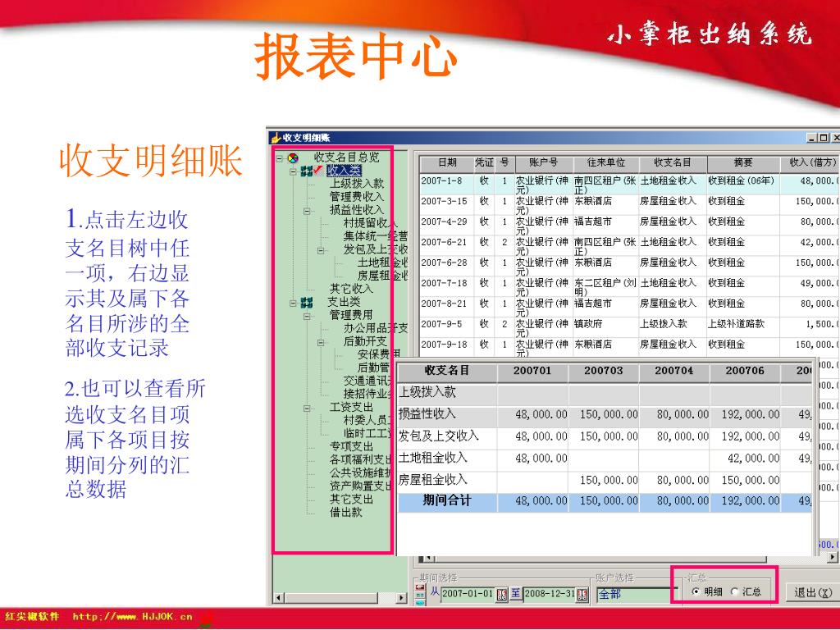Click the 账户选择 field showing 全部
The image size is (840, 630).
click(x=636, y=594)
